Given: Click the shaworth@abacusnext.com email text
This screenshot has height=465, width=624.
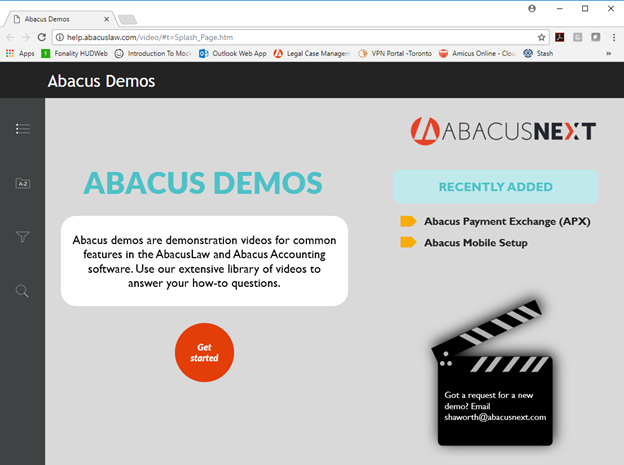Looking at the screenshot, I should [495, 417].
